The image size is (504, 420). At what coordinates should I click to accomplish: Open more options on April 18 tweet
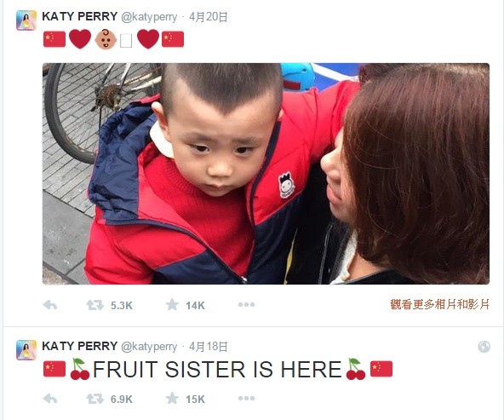pos(246,399)
